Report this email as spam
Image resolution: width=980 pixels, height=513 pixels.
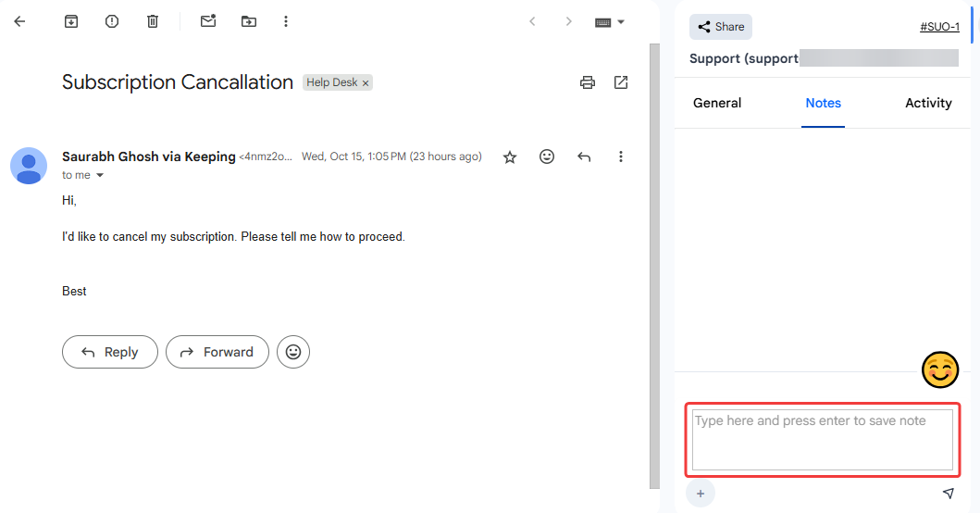pyautogui.click(x=112, y=21)
